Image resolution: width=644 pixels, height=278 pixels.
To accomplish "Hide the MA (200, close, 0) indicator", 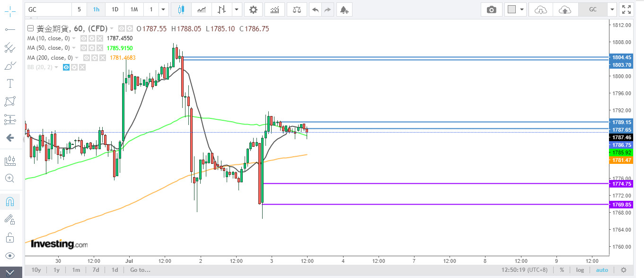I will (x=86, y=58).
